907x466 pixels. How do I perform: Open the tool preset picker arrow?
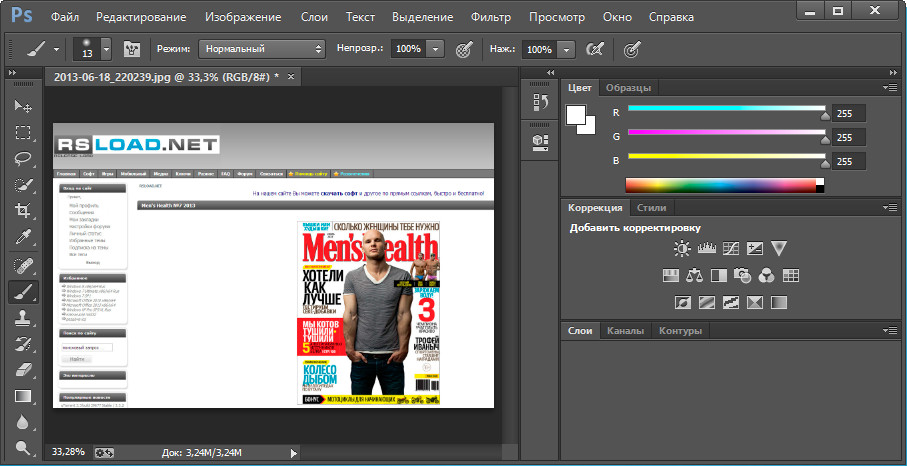point(56,50)
